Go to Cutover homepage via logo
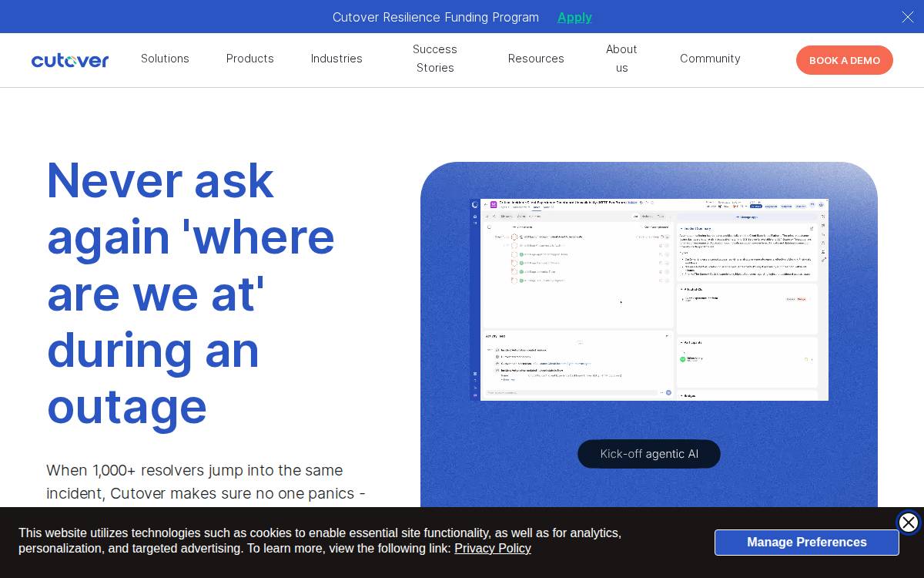This screenshot has height=578, width=924. (70, 60)
